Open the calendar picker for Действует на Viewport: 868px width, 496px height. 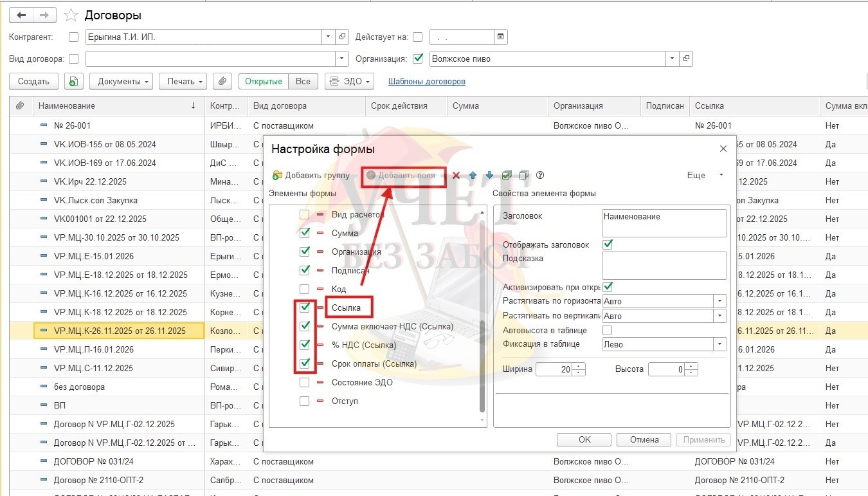coord(501,37)
